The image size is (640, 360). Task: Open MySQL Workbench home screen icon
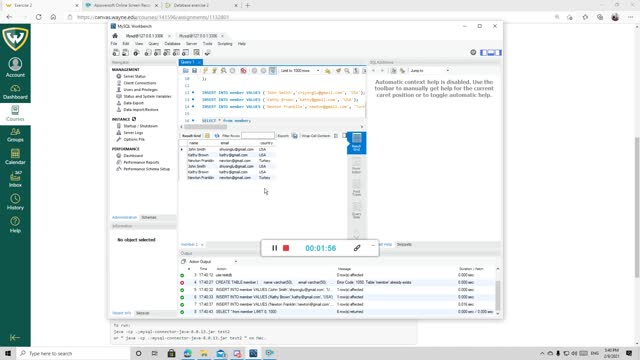click(115, 36)
